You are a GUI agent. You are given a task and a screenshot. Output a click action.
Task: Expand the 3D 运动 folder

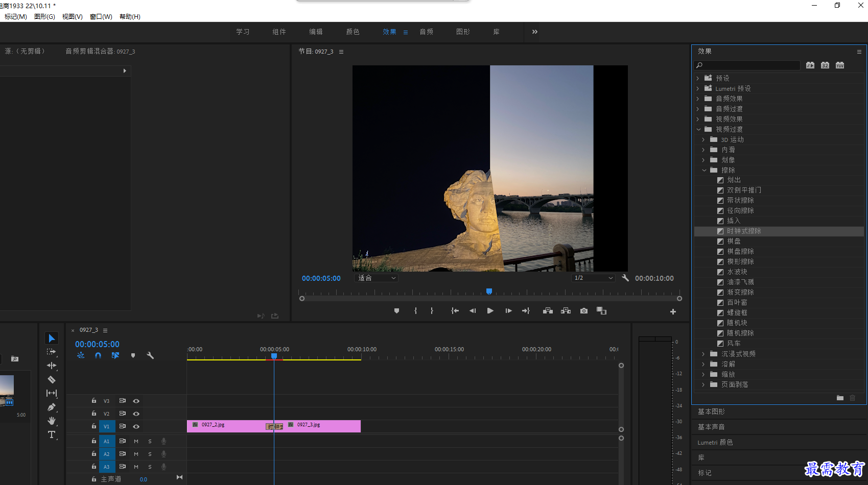703,139
